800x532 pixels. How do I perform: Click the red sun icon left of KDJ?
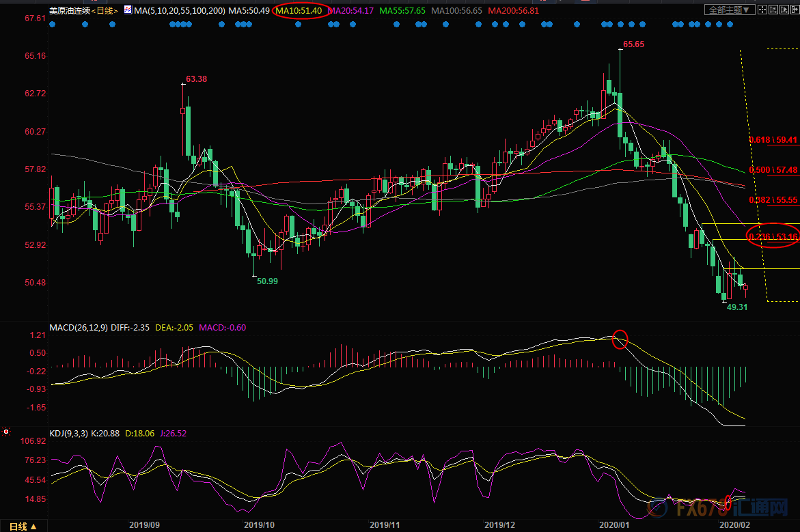pos(6,432)
